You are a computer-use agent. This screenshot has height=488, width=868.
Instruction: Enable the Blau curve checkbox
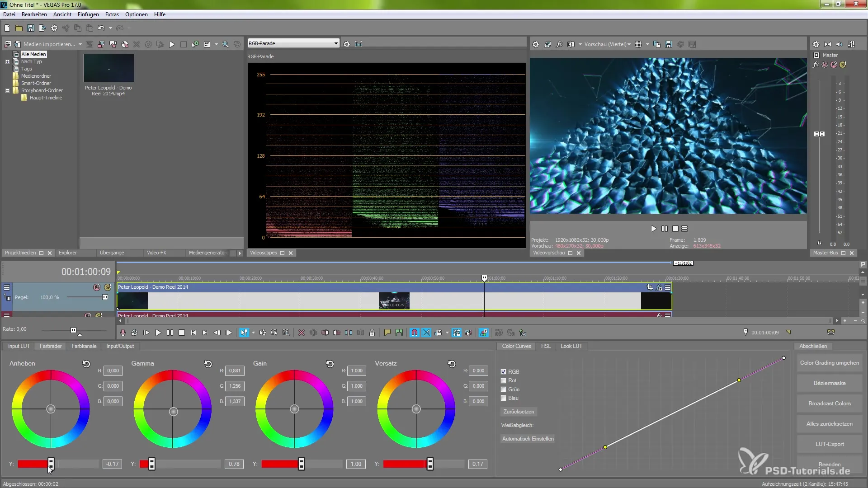pyautogui.click(x=504, y=398)
